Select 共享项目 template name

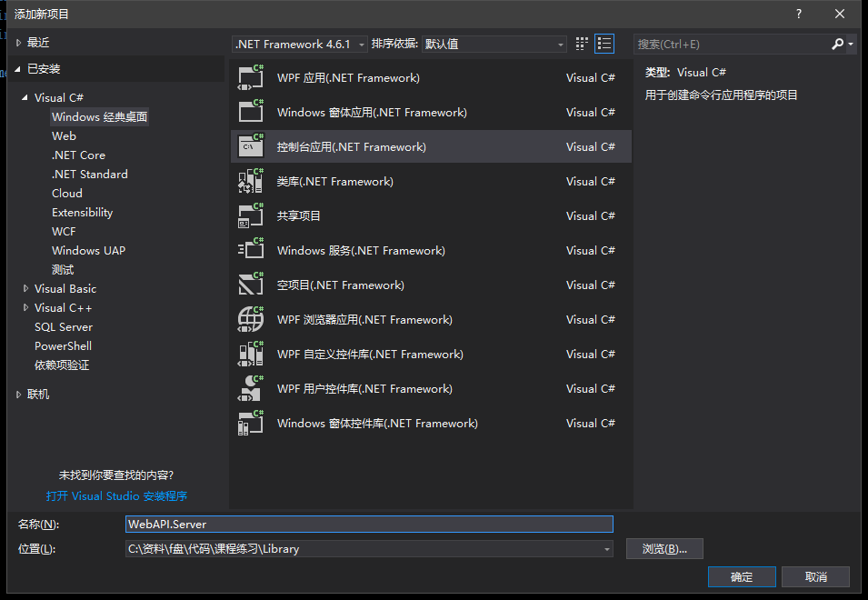tap(298, 215)
